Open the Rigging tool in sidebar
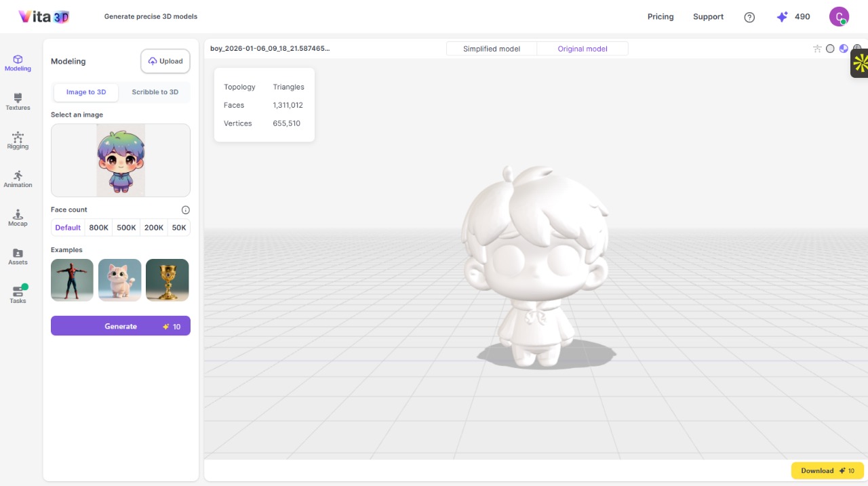 click(18, 140)
